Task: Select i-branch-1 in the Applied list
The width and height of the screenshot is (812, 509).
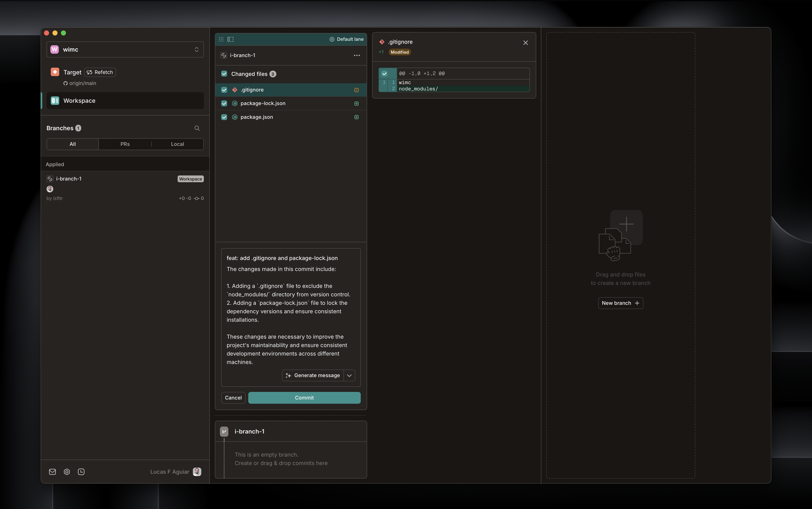Action: pyautogui.click(x=125, y=188)
